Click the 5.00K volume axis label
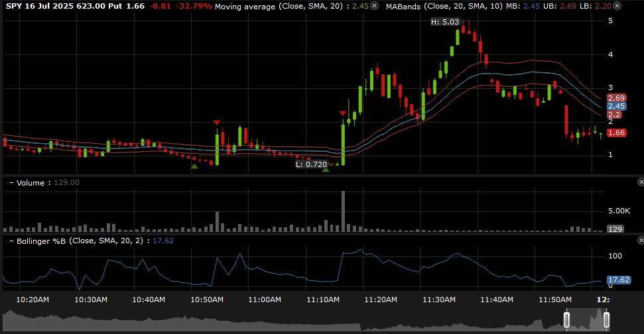Viewport: 644px width, 334px height. (x=619, y=211)
